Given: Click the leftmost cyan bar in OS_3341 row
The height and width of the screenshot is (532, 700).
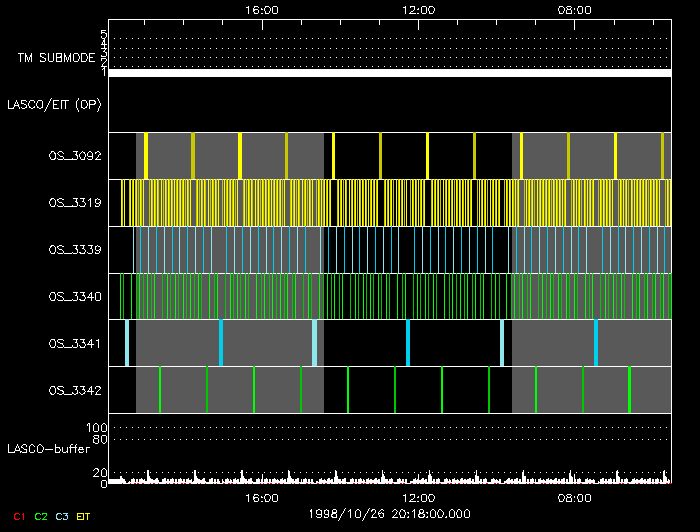Looking at the screenshot, I should point(127,343).
